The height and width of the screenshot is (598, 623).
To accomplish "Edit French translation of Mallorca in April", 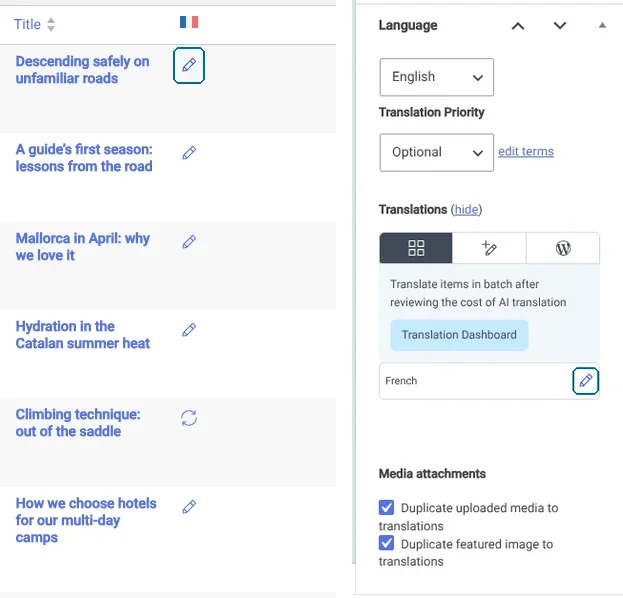I will point(189,242).
